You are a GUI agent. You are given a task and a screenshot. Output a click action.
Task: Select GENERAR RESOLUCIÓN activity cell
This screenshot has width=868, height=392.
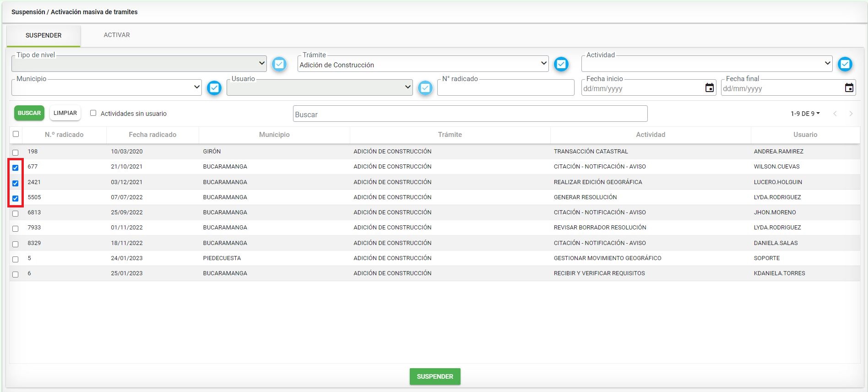coord(586,197)
